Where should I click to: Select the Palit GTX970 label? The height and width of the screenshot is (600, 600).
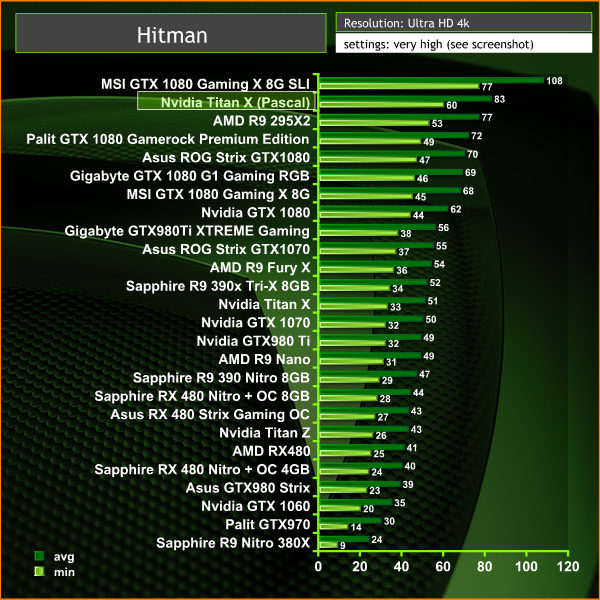click(x=267, y=525)
